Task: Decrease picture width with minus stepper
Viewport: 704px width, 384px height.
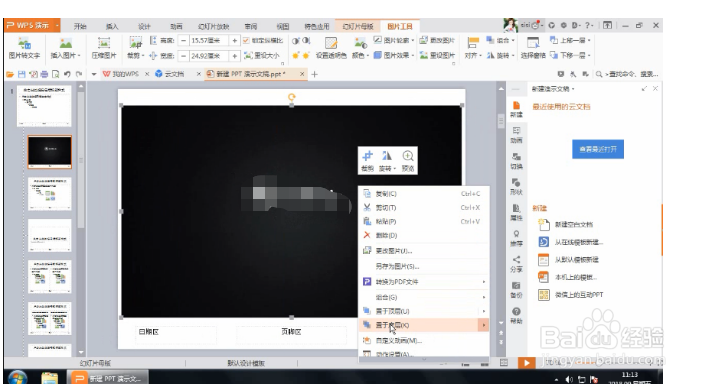Action: [183, 56]
